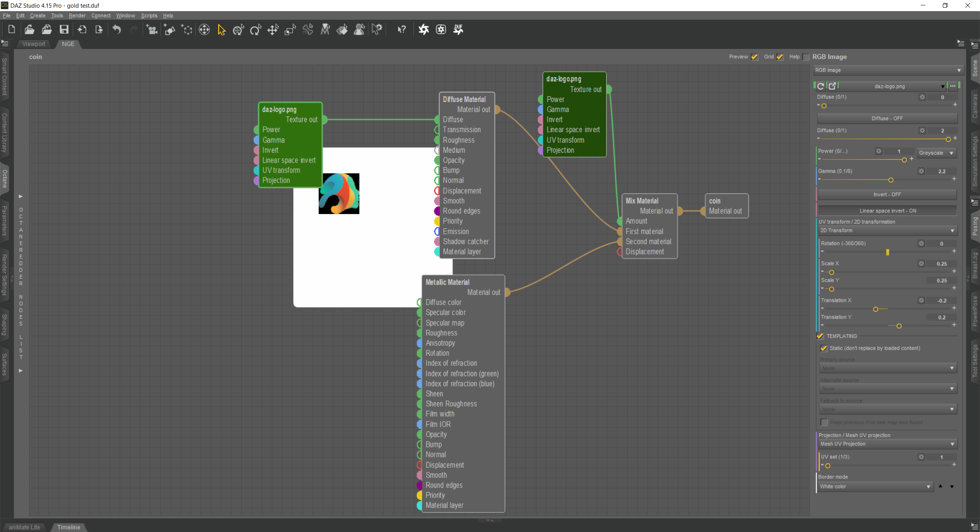Open the Render menu
The width and height of the screenshot is (980, 532).
click(x=77, y=16)
